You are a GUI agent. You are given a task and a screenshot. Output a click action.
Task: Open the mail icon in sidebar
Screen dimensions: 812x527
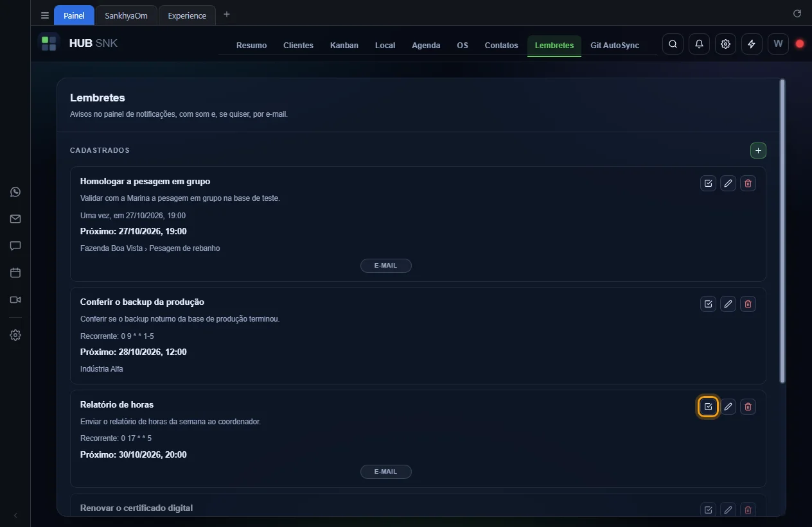point(15,219)
